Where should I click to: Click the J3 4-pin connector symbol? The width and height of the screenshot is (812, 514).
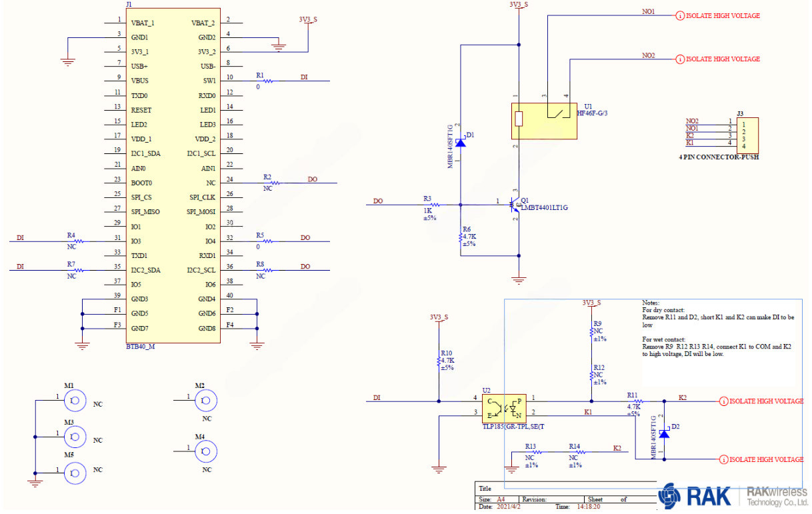(x=747, y=134)
